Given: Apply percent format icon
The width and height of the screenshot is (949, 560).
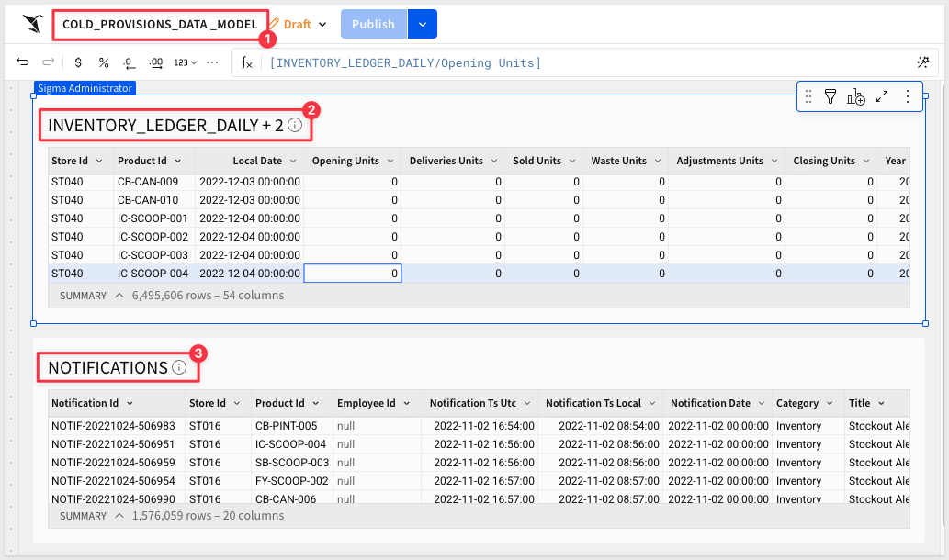Looking at the screenshot, I should 104,62.
